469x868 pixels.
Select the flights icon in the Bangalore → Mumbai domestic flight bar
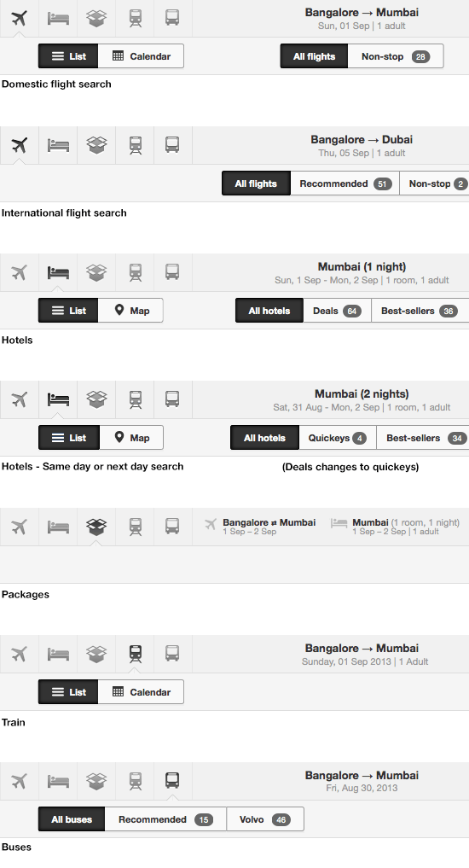tap(20, 18)
